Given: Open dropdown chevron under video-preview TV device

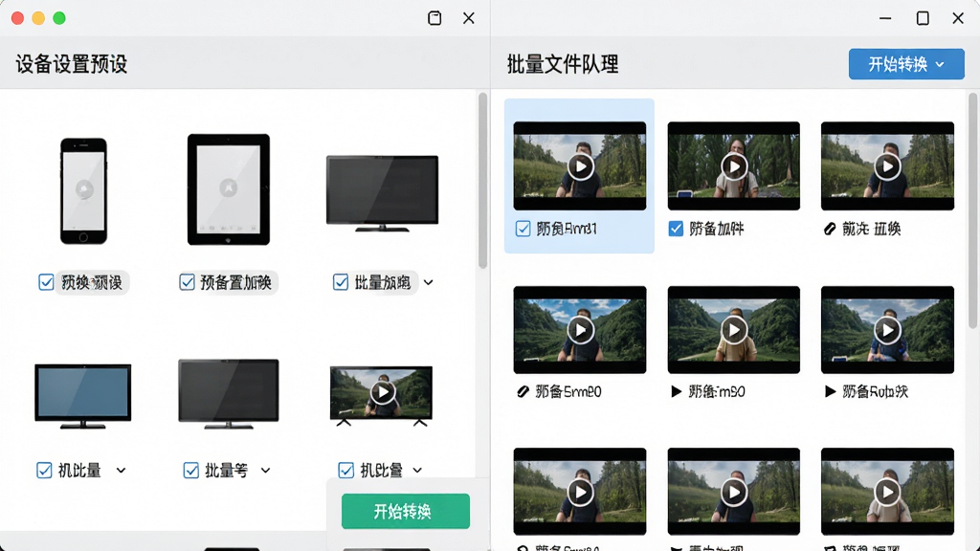Looking at the screenshot, I should coord(417,471).
